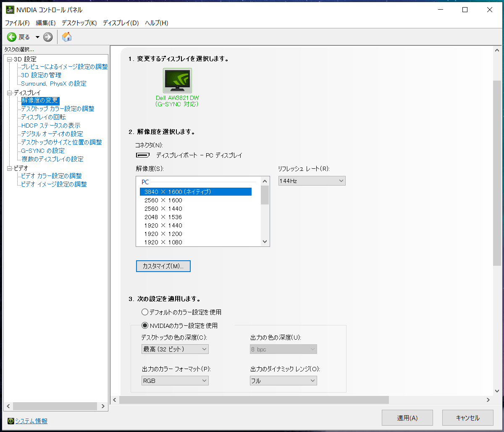Screen dimensions: 504x432
Task: Select NVIDIAのカラー設定を使用 radio button
Action: pos(145,325)
